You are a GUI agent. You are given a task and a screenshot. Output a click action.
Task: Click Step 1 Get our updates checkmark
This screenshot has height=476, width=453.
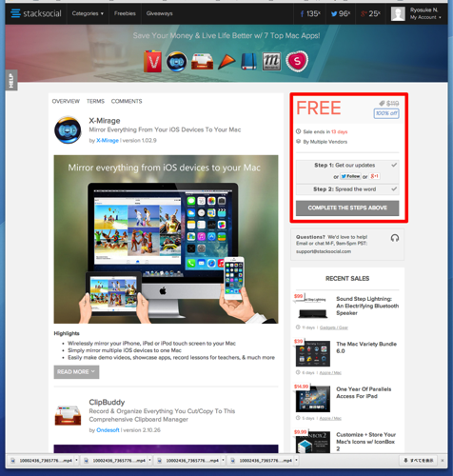(x=394, y=165)
